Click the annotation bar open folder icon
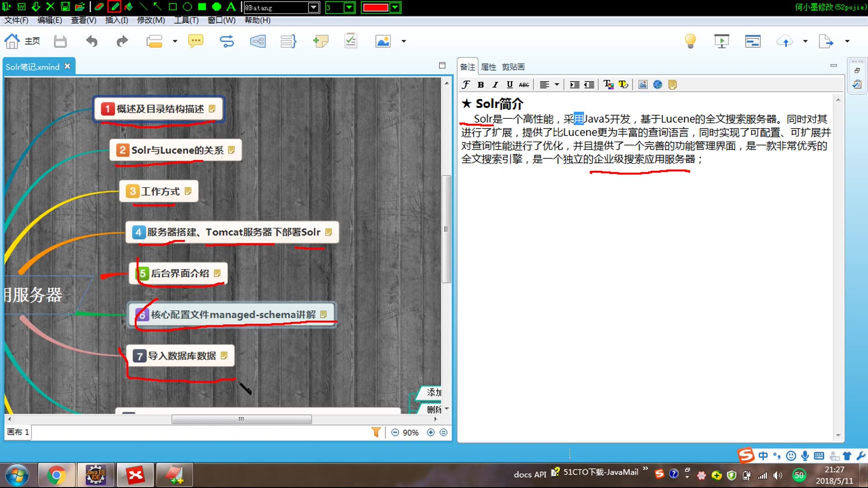This screenshot has width=868, height=488. [x=80, y=7]
